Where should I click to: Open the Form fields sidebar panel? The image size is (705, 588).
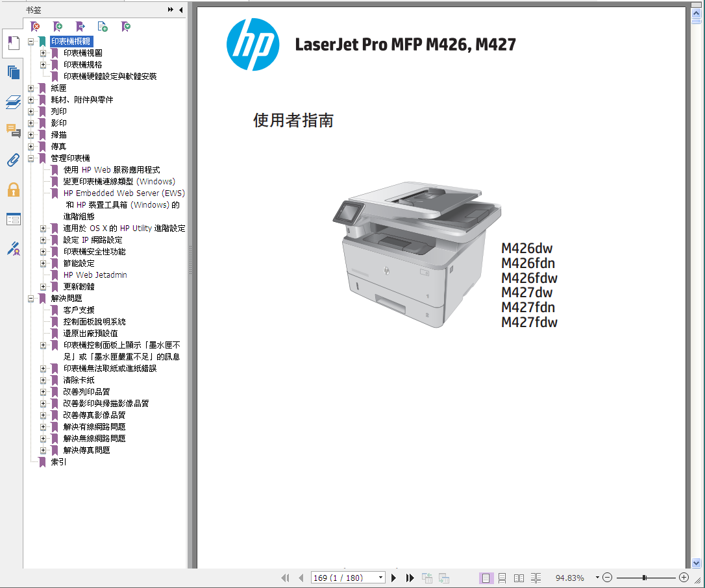pos(14,219)
